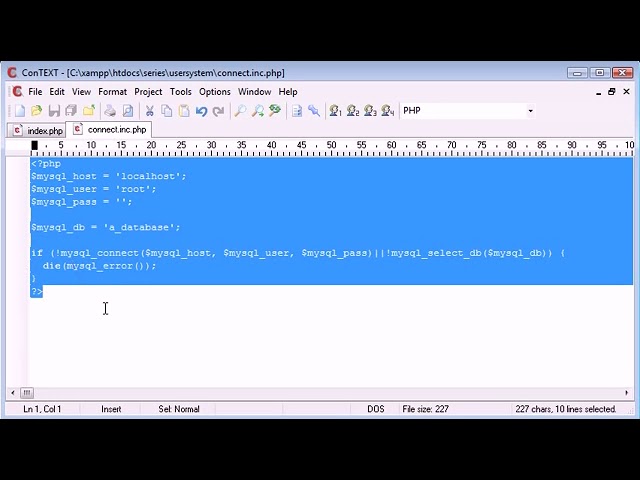Screen dimensions: 640x480
Task: Click the Save All files icon
Action: (71, 111)
